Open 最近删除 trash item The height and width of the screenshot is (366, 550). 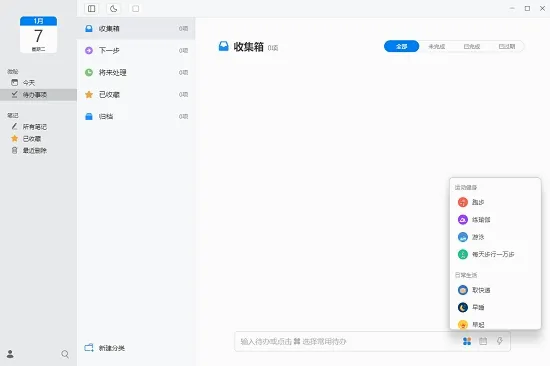[38, 151]
